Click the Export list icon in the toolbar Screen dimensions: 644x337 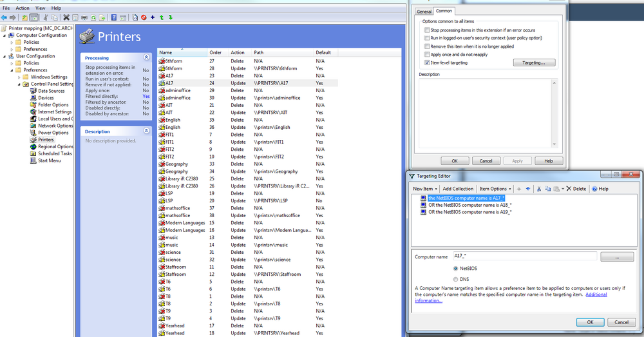(102, 17)
